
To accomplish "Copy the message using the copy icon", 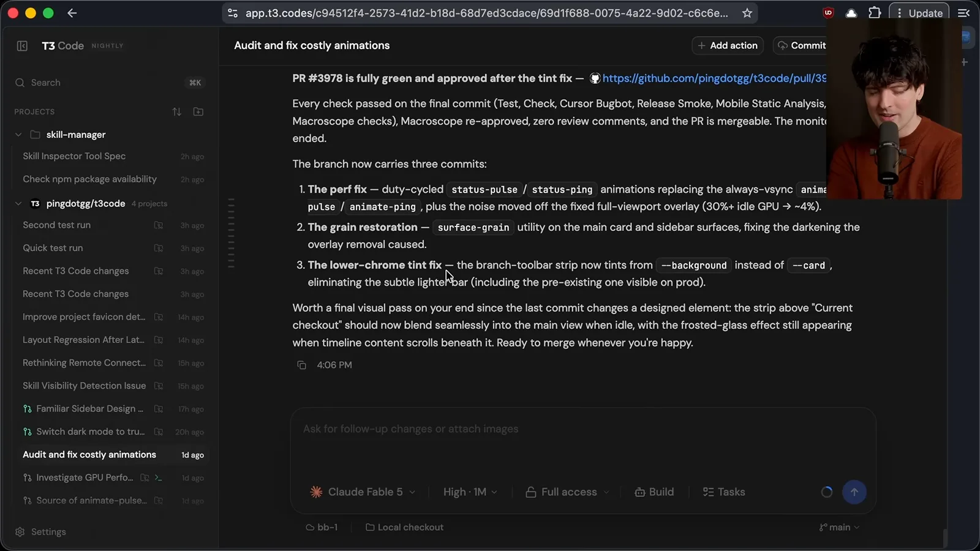I will [301, 365].
